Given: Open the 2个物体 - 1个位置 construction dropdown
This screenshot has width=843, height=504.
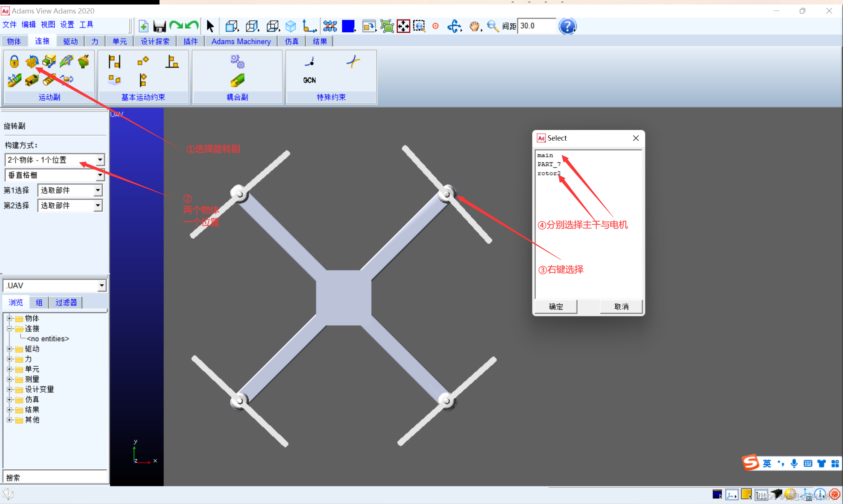Looking at the screenshot, I should coord(100,160).
